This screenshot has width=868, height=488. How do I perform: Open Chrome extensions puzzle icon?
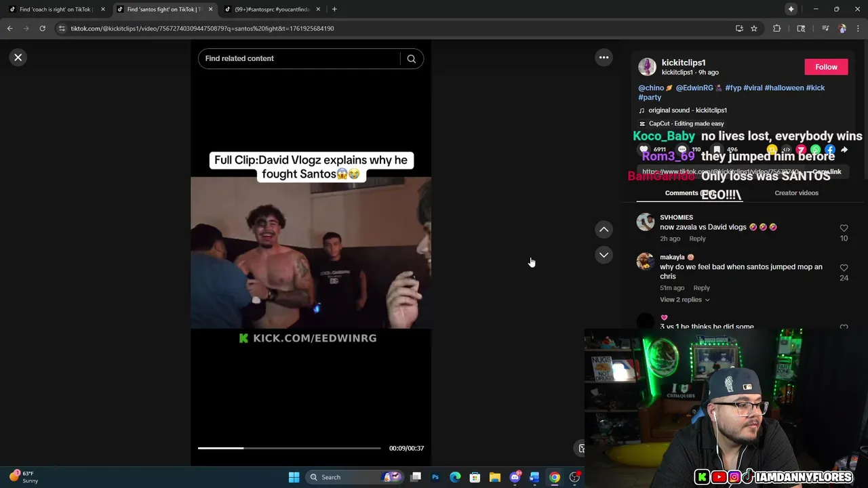click(777, 28)
